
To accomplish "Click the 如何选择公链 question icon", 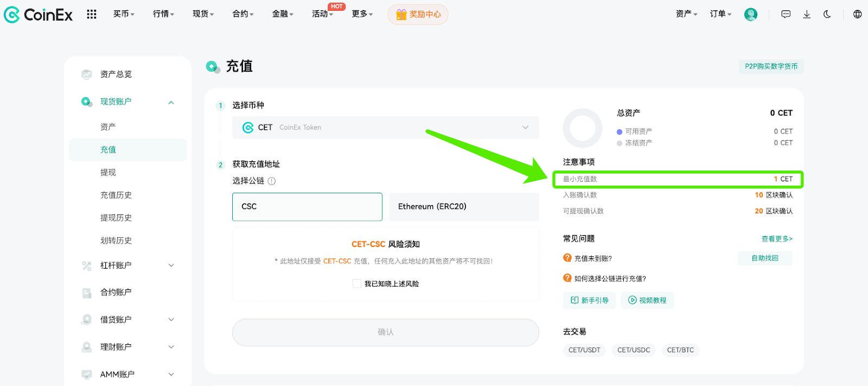I will [567, 278].
